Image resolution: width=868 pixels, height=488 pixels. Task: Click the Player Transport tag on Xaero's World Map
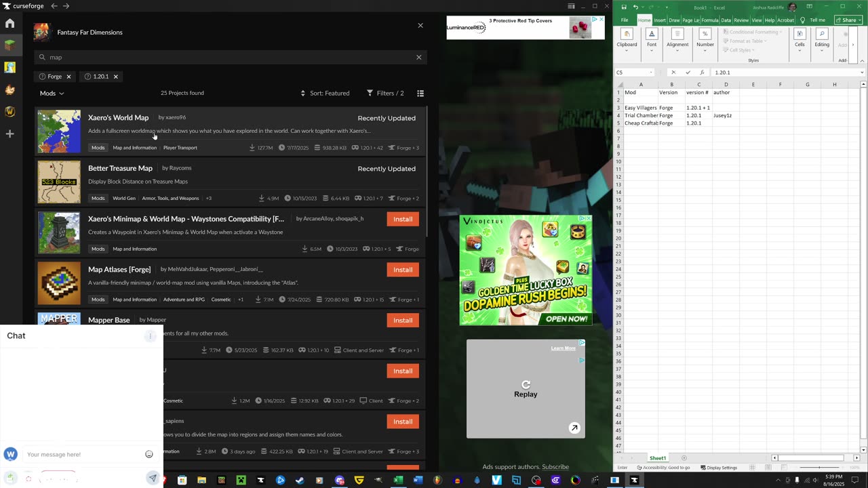[180, 148]
